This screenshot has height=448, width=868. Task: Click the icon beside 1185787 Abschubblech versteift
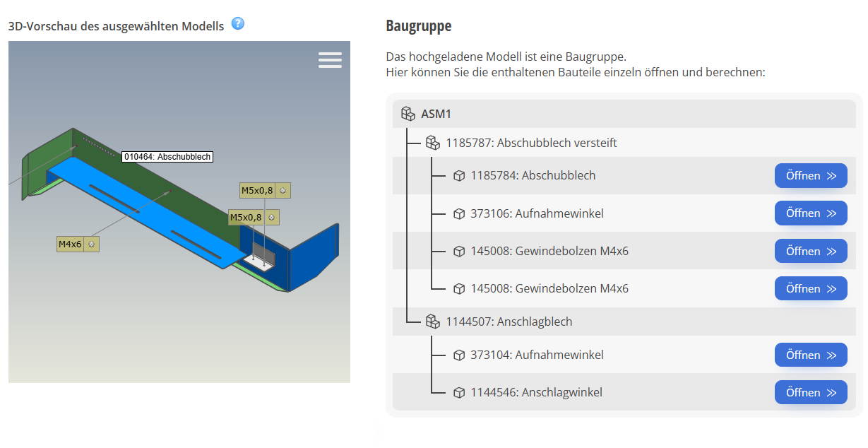point(433,143)
